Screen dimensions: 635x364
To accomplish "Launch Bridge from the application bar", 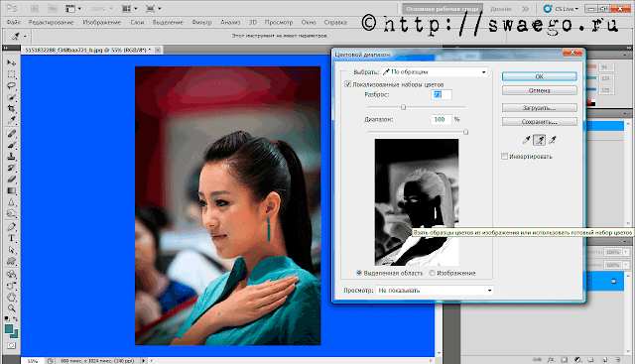I will (x=35, y=9).
